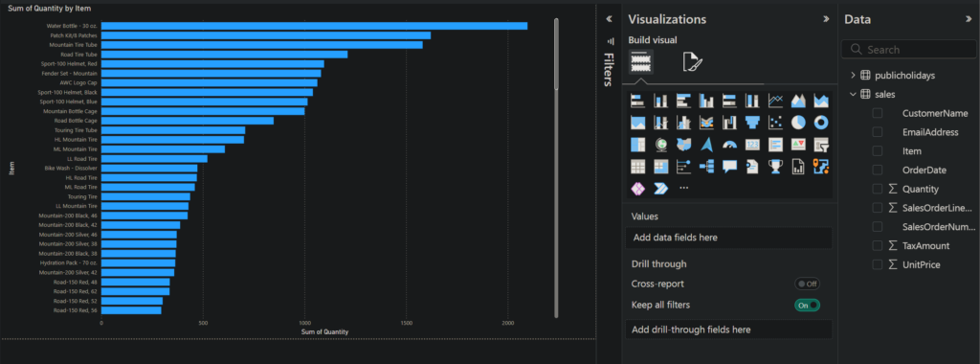
Task: Collapse the Visualizations pane
Action: [826, 19]
